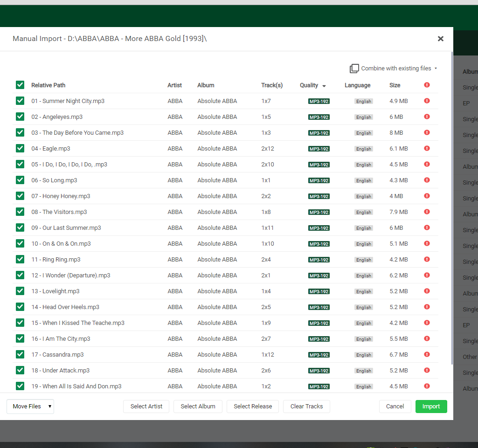Image resolution: width=478 pixels, height=448 pixels.
Task: Cancel the manual import
Action: (395, 407)
